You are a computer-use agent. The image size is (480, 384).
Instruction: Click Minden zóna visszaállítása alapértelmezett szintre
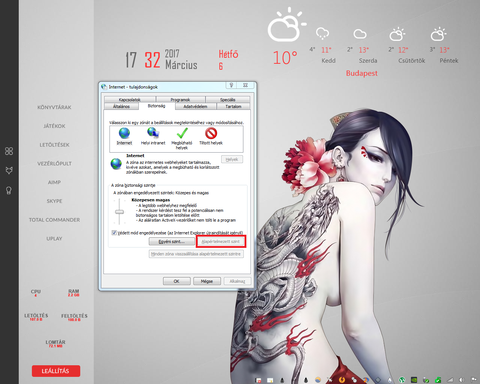click(196, 254)
